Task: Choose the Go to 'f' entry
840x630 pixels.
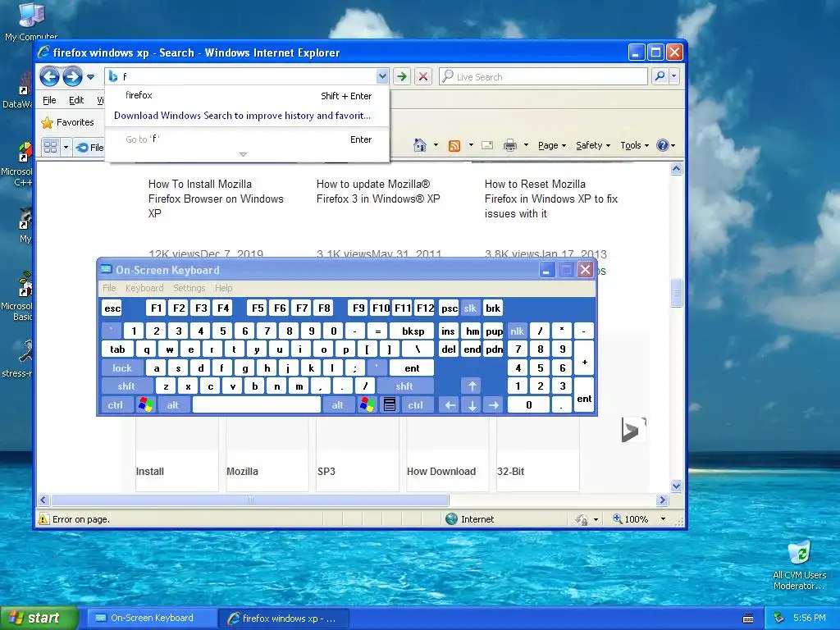Action: 246,139
